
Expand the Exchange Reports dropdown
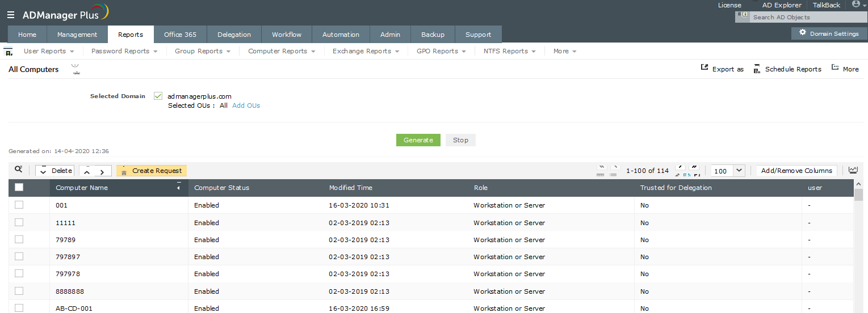366,51
